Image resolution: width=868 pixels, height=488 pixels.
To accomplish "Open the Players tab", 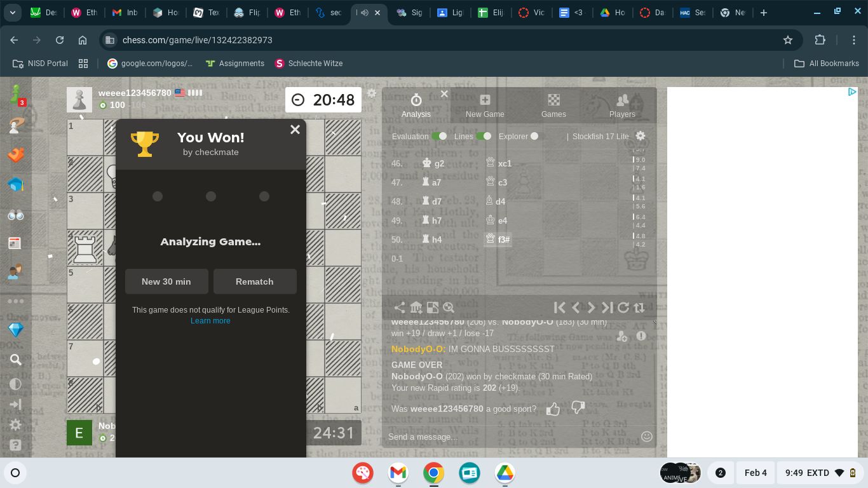I will coord(622,105).
